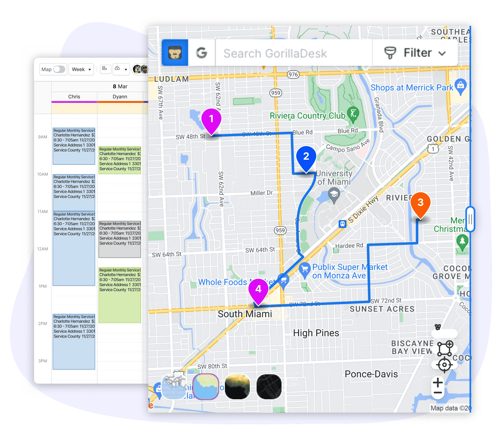Click the 9AM time label
This screenshot has width=504, height=434.
[x=43, y=137]
